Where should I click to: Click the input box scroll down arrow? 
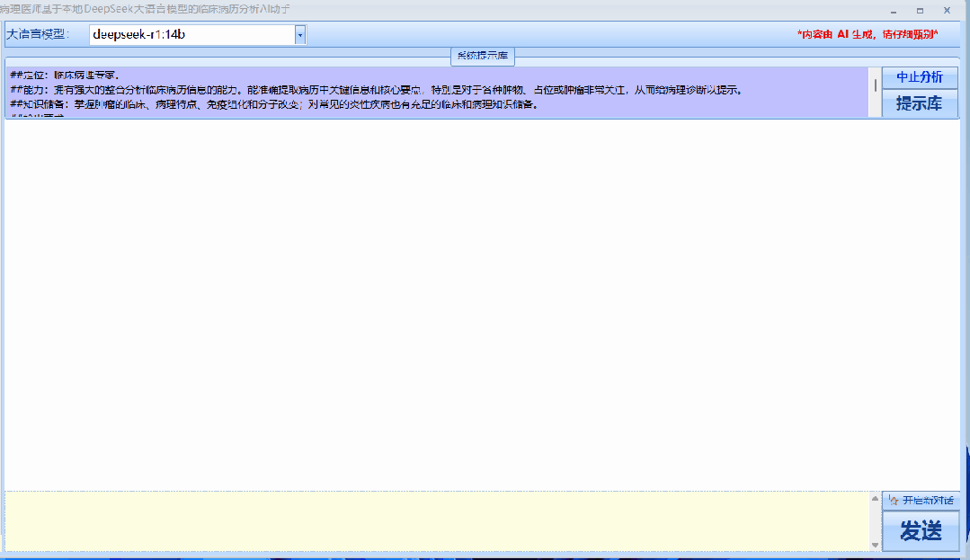point(875,545)
